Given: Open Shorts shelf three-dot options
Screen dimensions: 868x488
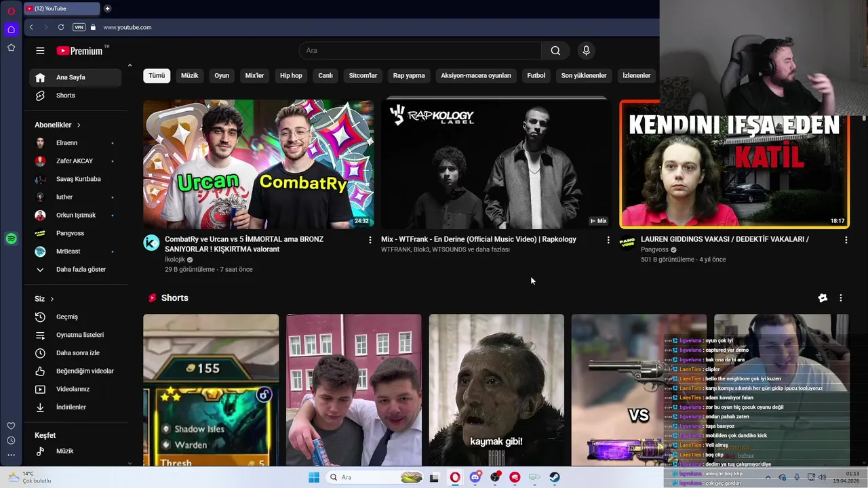Looking at the screenshot, I should point(841,298).
